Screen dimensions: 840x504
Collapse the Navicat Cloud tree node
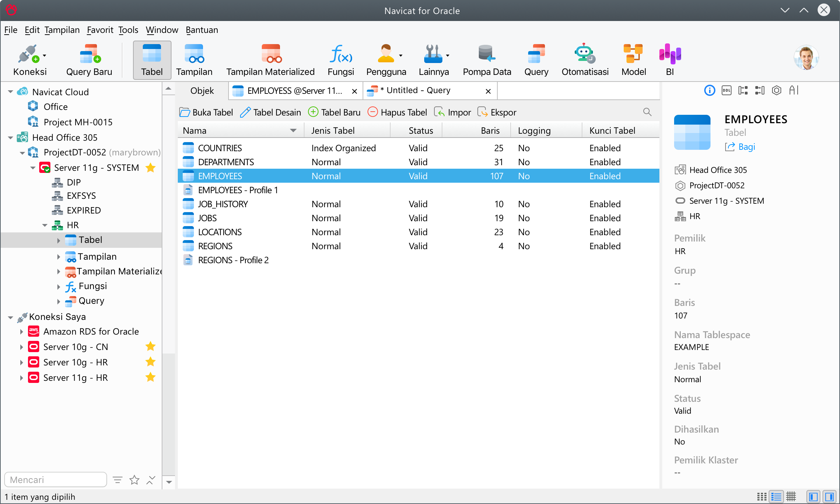tap(10, 92)
